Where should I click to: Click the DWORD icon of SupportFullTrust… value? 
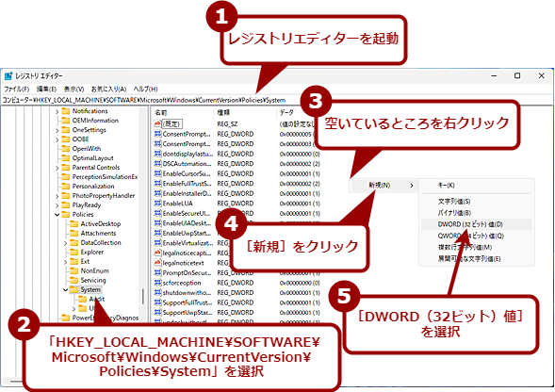pos(158,302)
